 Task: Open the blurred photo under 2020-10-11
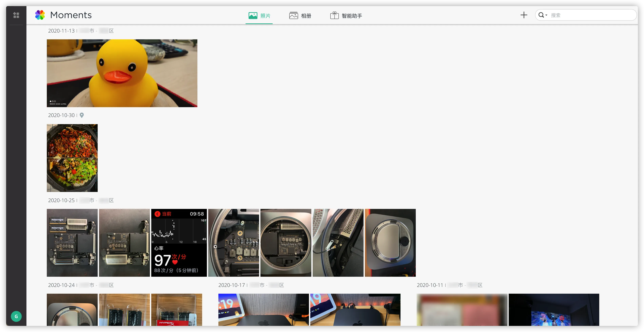point(462,310)
